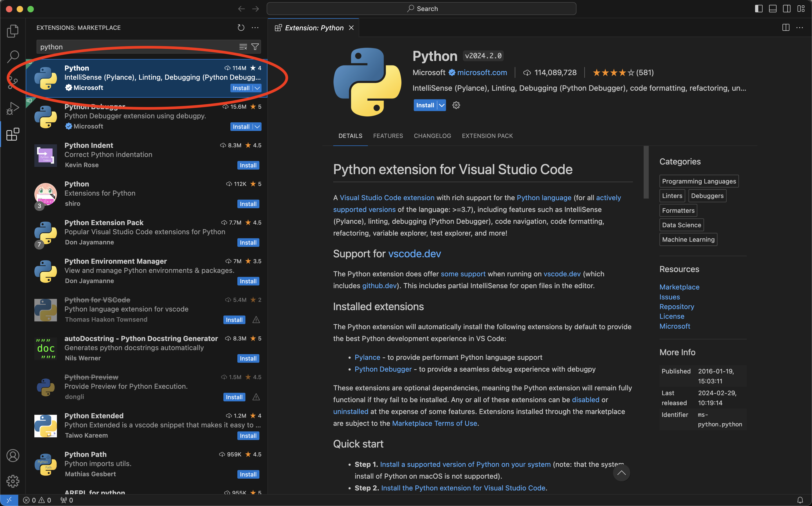Select the Linters category tag
The width and height of the screenshot is (812, 506).
click(x=672, y=196)
